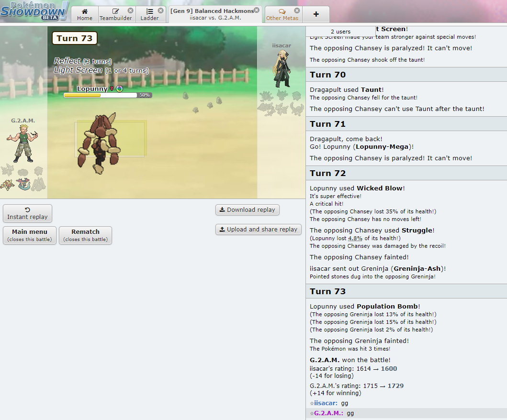Image resolution: width=507 pixels, height=420 pixels.
Task: Click iisacar's trainer avatar
Action: pyautogui.click(x=282, y=68)
